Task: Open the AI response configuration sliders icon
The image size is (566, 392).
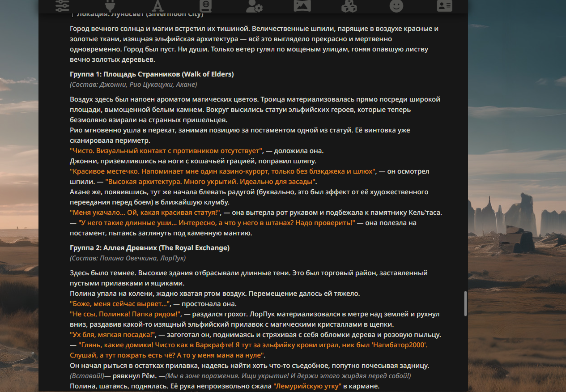Action: [x=63, y=5]
